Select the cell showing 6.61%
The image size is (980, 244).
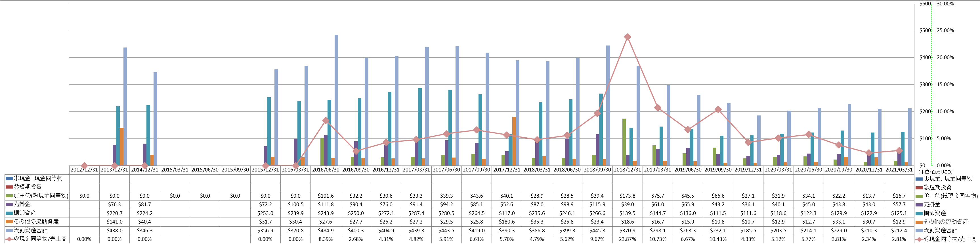[x=477, y=239]
